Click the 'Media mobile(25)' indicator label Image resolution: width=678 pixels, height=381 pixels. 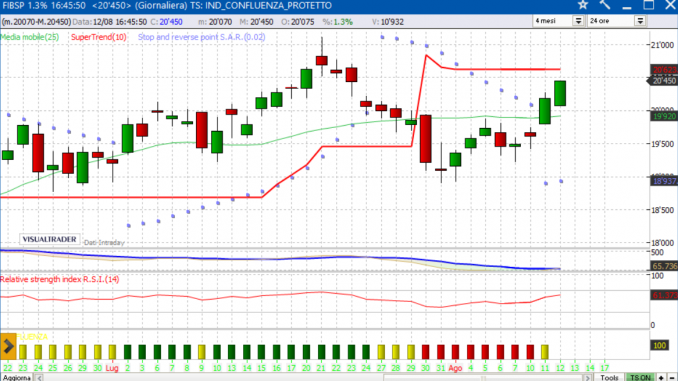point(29,37)
